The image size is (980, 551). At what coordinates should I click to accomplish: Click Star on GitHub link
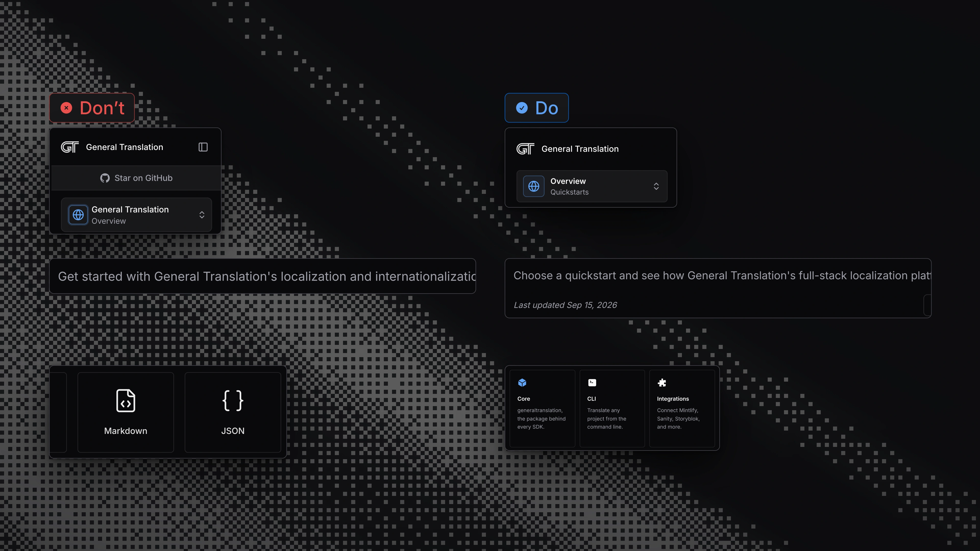click(x=136, y=178)
